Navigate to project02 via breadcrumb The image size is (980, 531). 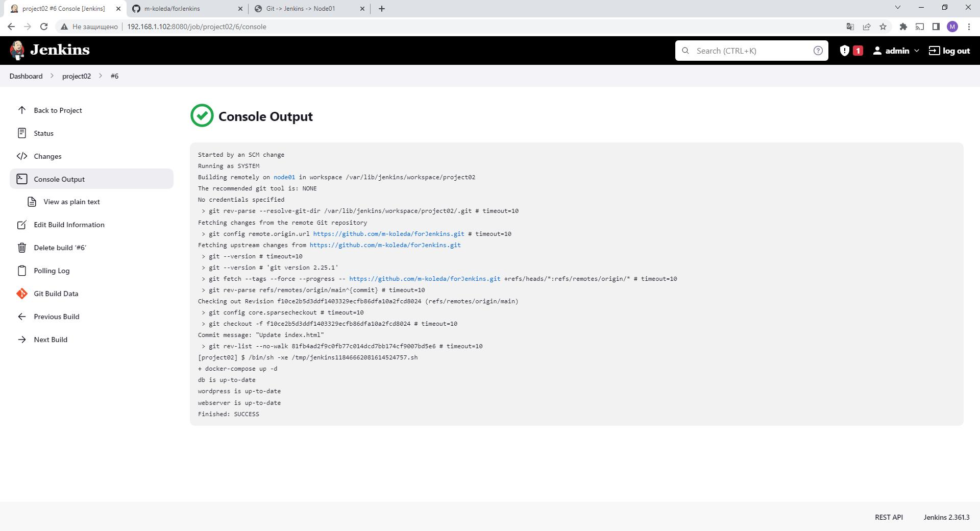tap(77, 76)
